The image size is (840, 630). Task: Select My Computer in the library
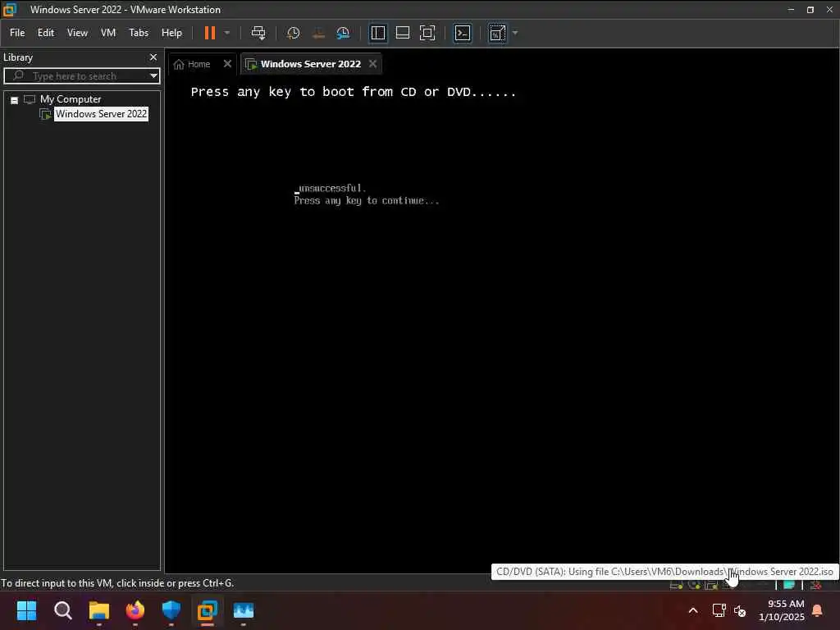[x=71, y=99]
